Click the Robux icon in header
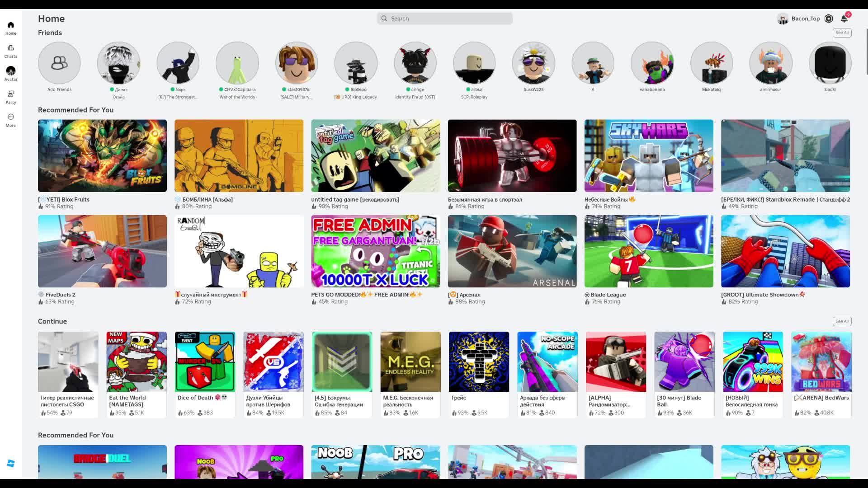The image size is (868, 488). pos(829,19)
